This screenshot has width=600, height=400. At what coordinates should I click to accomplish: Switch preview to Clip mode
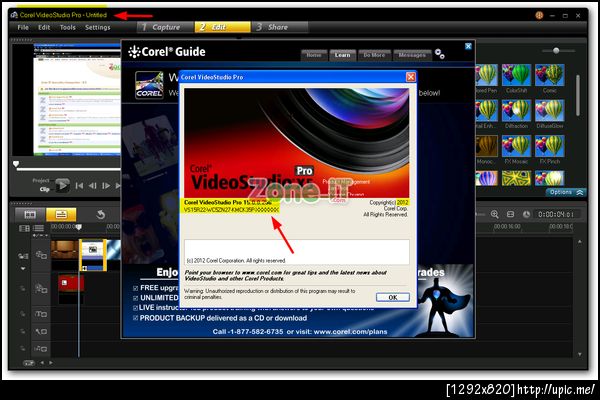click(x=44, y=189)
